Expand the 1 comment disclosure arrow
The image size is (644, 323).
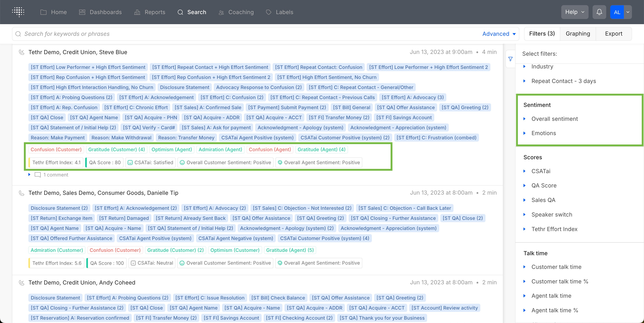29,174
